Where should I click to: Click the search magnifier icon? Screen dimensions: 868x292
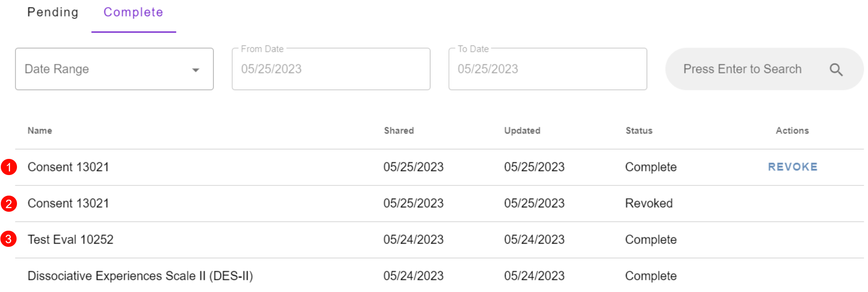click(x=836, y=69)
